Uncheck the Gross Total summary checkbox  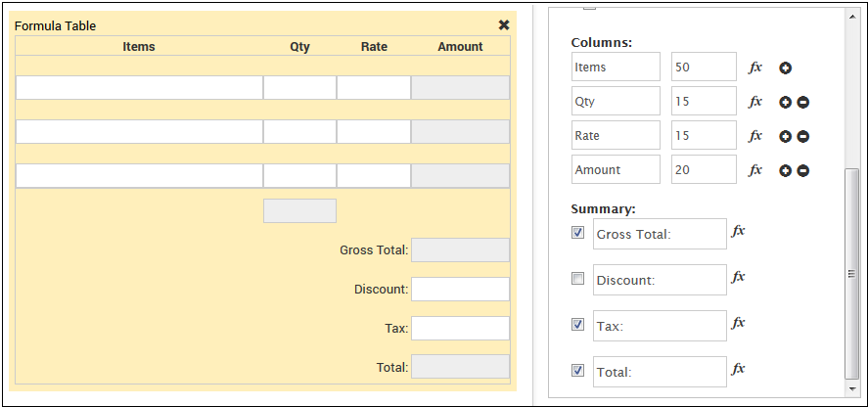[577, 233]
